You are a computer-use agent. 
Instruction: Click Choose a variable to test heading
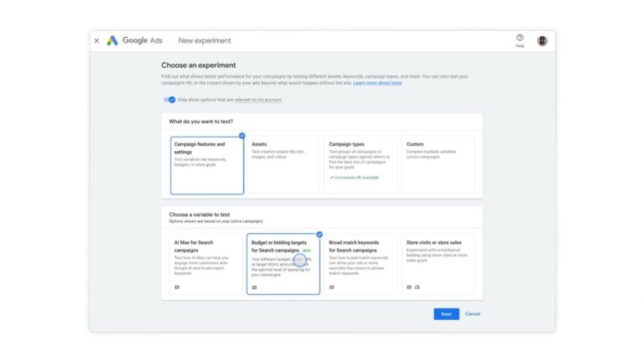(x=200, y=215)
